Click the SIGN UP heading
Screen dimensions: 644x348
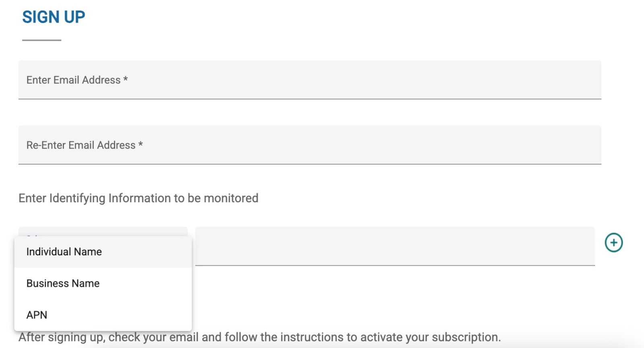click(x=54, y=17)
